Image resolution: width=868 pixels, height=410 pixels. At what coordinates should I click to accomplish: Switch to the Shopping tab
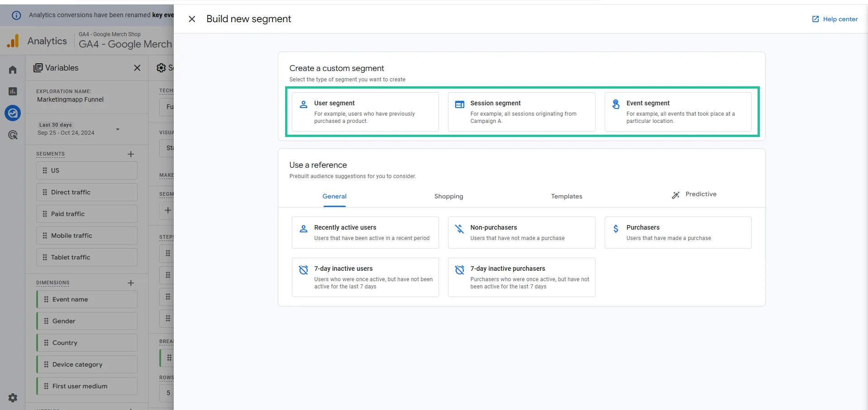pos(448,196)
